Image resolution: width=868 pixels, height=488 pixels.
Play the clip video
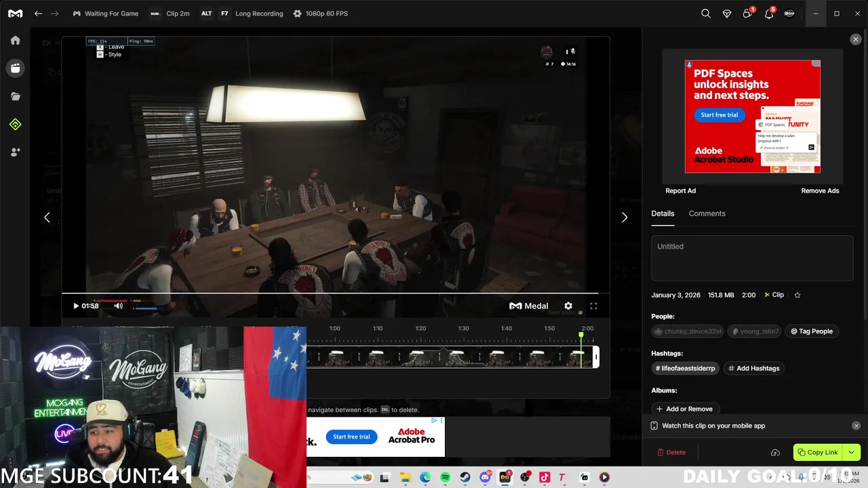point(76,306)
